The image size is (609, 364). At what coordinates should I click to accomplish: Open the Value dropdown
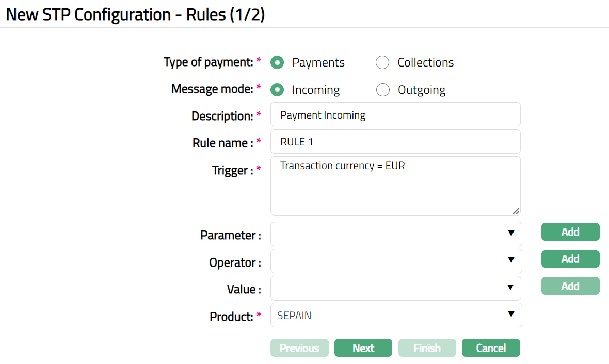(x=395, y=288)
